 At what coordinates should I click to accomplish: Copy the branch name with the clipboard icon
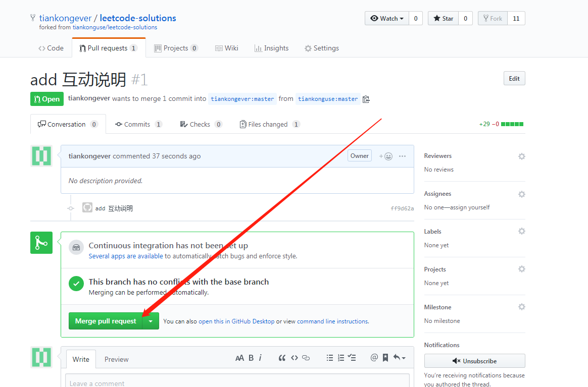[x=366, y=99]
